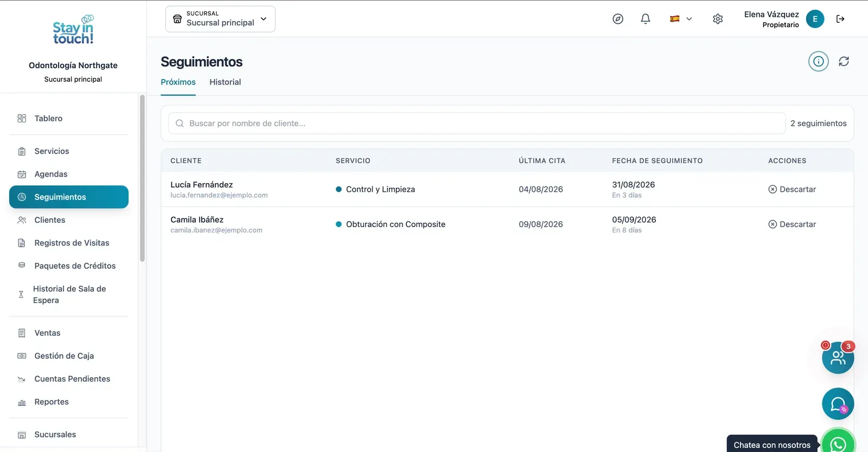Open the language flag dropdown
Viewport: 868px width, 452px height.
pyautogui.click(x=681, y=19)
